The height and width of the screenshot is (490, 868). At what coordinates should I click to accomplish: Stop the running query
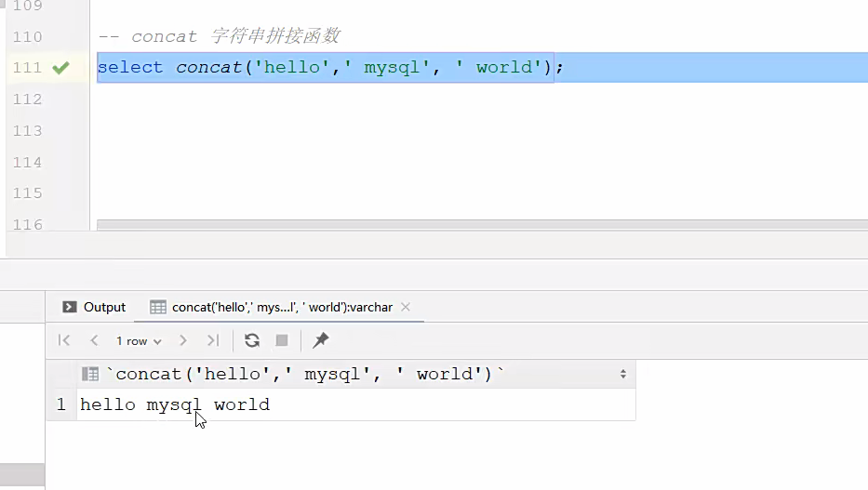click(282, 340)
